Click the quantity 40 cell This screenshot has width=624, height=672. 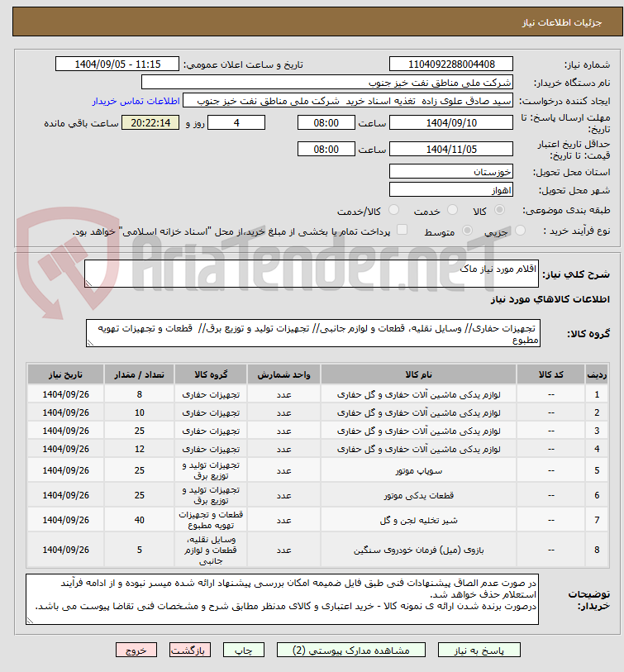point(140,520)
